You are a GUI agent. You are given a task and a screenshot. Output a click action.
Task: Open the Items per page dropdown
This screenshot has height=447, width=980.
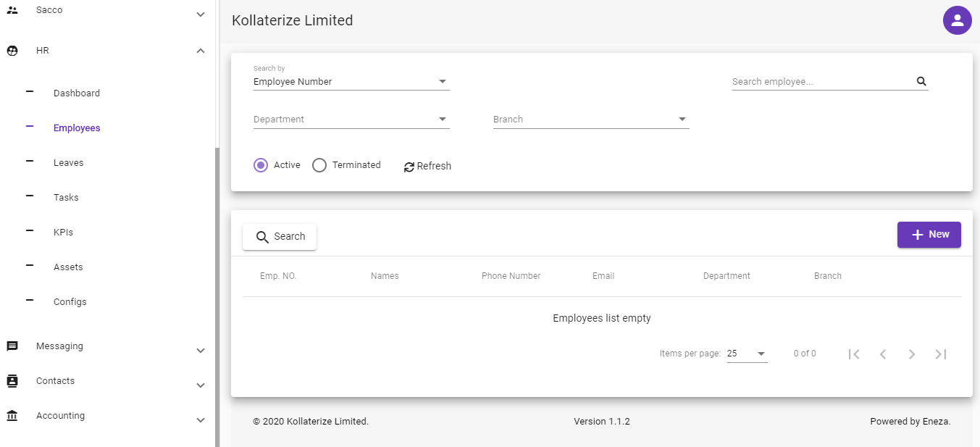click(747, 354)
